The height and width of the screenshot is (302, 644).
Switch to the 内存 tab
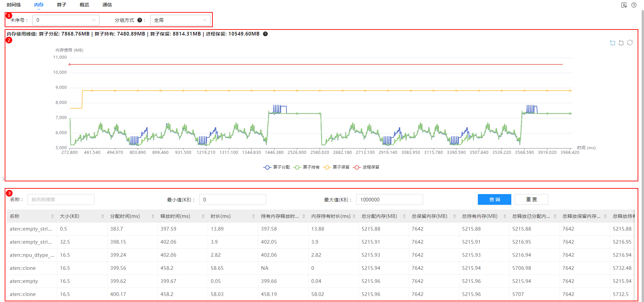(x=39, y=5)
